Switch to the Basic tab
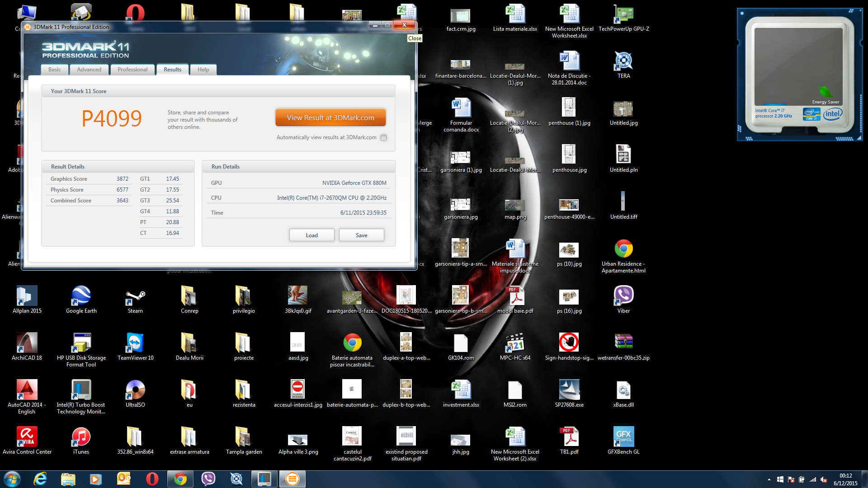868x488 pixels. click(x=55, y=70)
